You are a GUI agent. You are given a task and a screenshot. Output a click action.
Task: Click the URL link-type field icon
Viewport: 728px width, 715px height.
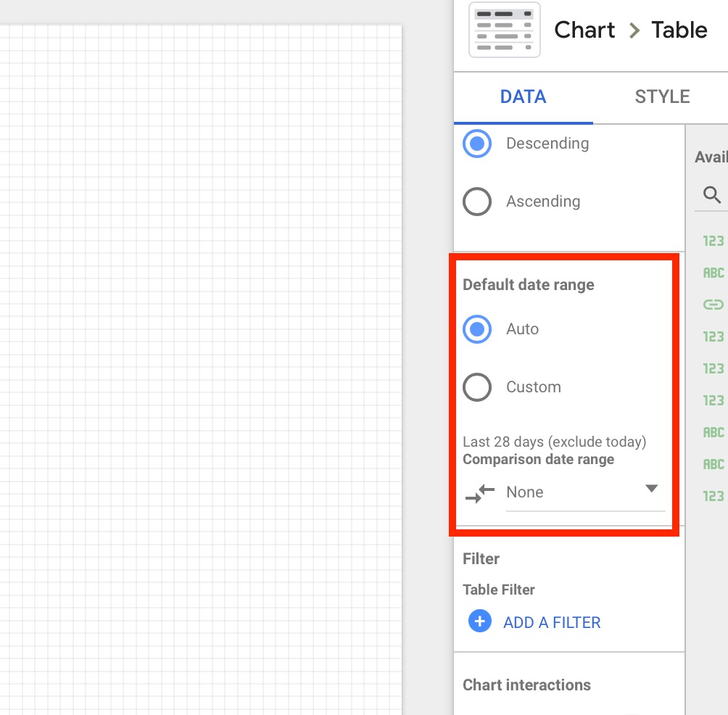click(x=713, y=305)
